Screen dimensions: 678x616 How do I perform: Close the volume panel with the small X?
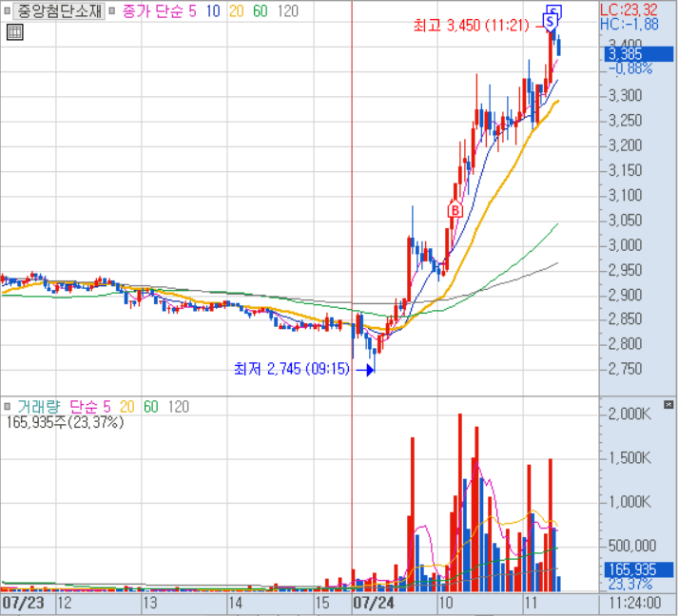coord(668,406)
